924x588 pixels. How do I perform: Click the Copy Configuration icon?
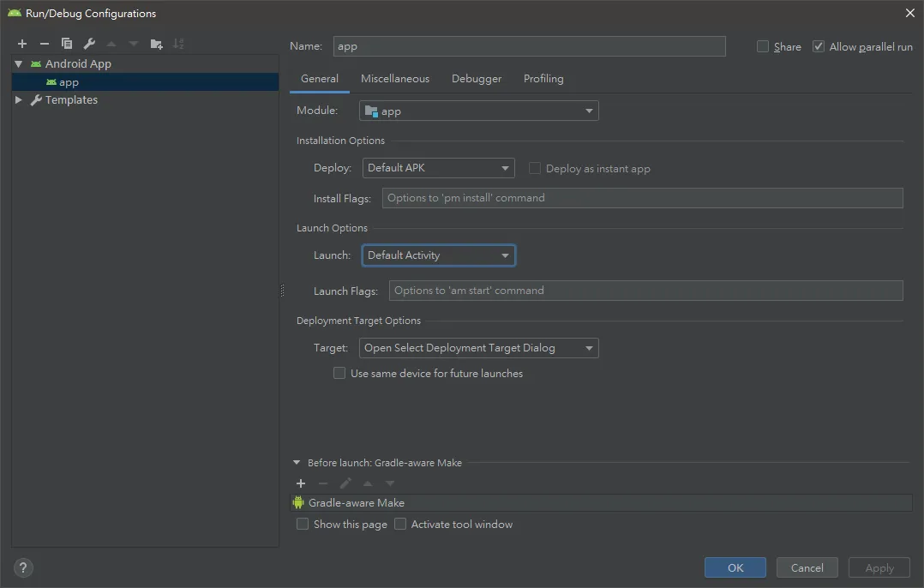pyautogui.click(x=67, y=44)
